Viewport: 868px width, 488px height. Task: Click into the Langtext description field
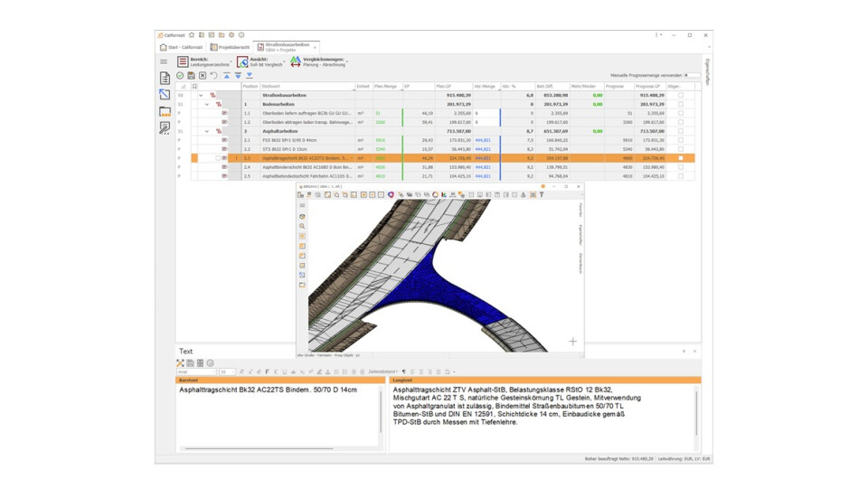tap(542, 418)
